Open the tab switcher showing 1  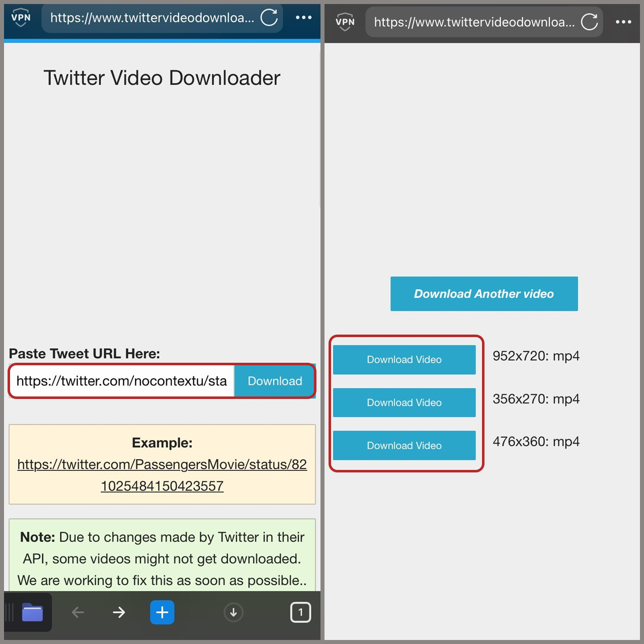click(301, 612)
